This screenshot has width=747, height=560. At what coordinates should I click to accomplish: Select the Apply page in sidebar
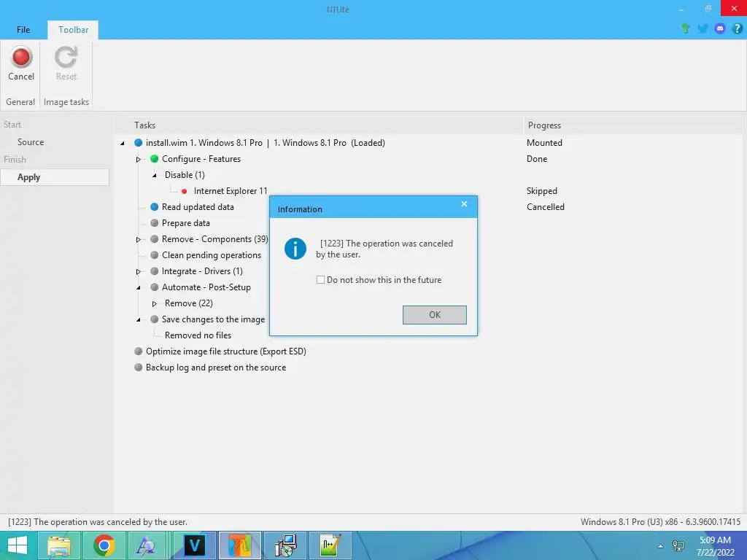click(54, 177)
